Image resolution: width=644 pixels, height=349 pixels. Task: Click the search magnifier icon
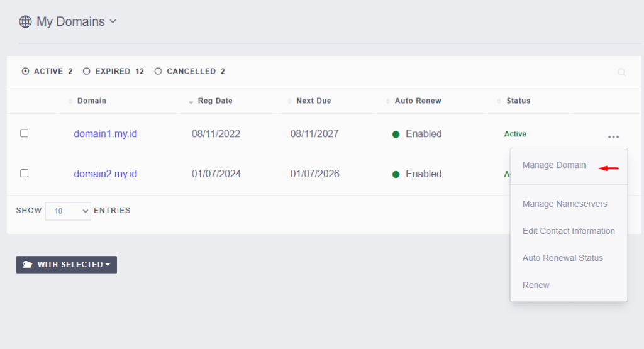pos(621,72)
